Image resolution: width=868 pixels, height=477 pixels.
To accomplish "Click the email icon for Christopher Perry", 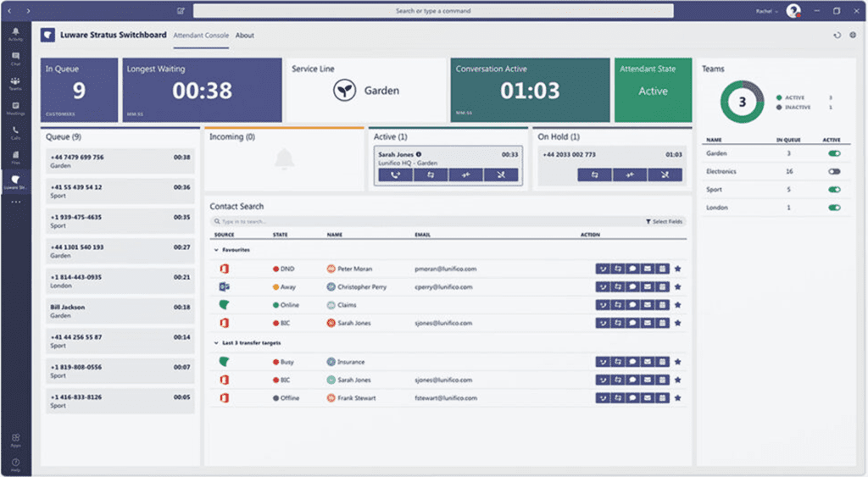I will (x=648, y=287).
